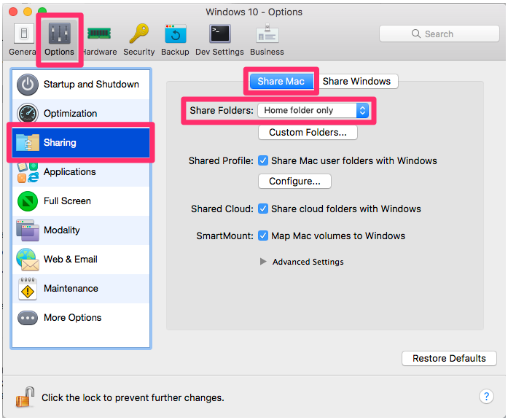
Task: Expand Advanced Settings disclosure triangle
Action: [263, 262]
